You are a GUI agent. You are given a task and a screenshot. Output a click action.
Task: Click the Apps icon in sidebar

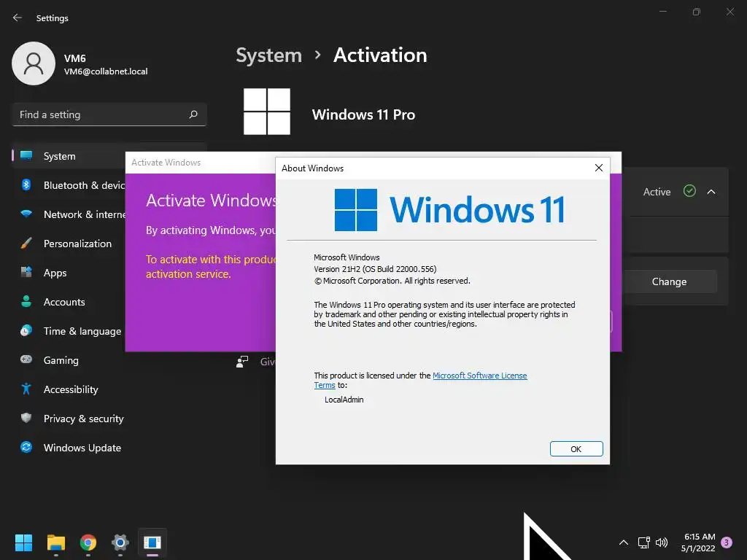click(26, 272)
